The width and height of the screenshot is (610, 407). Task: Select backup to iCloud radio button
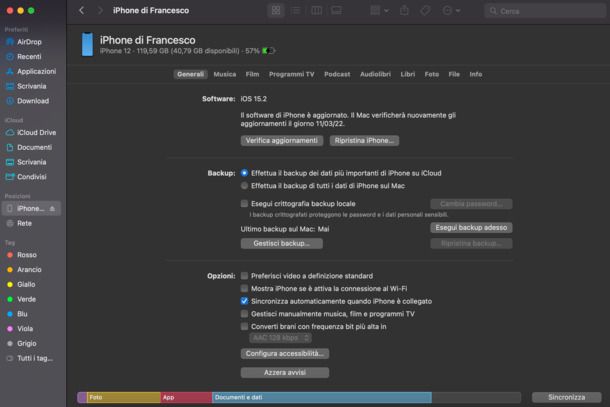pyautogui.click(x=244, y=173)
